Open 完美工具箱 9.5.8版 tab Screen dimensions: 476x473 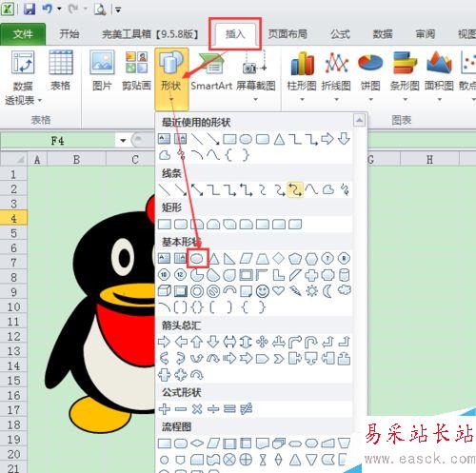150,34
